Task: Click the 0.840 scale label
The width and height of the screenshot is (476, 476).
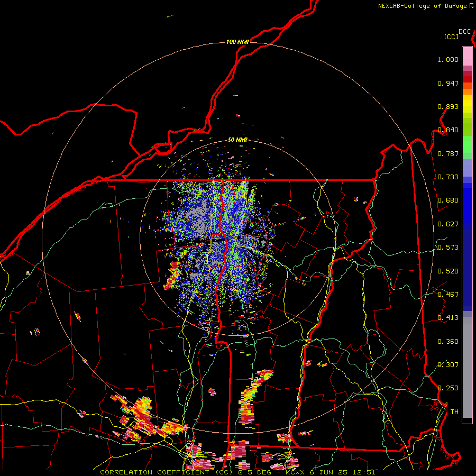Action: pyautogui.click(x=448, y=130)
